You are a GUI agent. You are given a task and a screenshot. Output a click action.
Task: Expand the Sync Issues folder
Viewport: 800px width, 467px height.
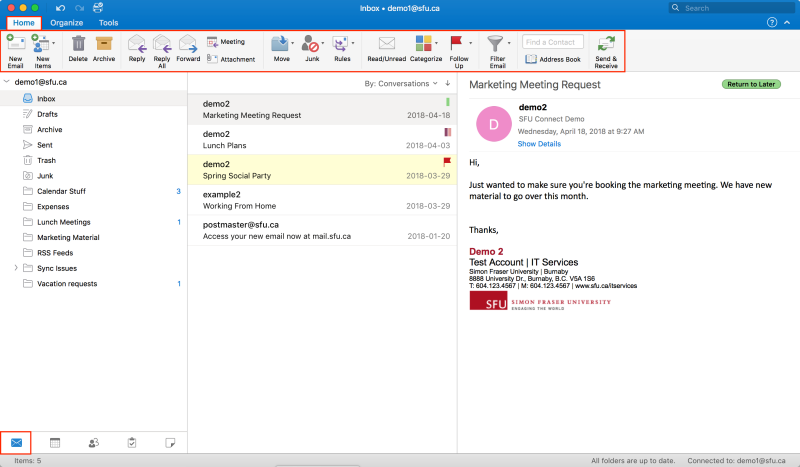(14, 268)
